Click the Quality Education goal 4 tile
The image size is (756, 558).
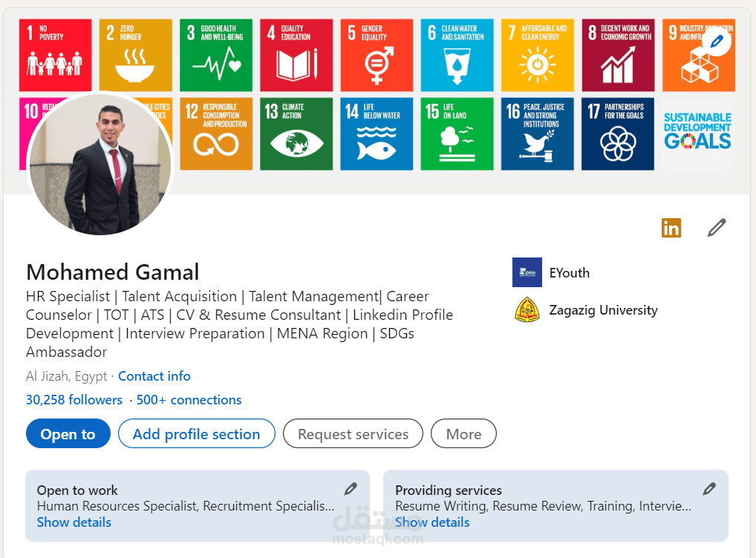(296, 55)
